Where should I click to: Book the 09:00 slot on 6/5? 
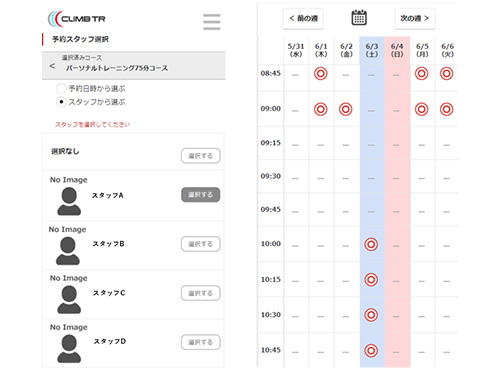pos(421,109)
